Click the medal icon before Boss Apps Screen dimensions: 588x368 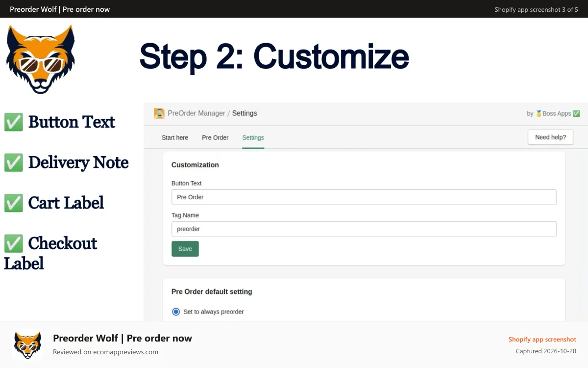tap(539, 113)
